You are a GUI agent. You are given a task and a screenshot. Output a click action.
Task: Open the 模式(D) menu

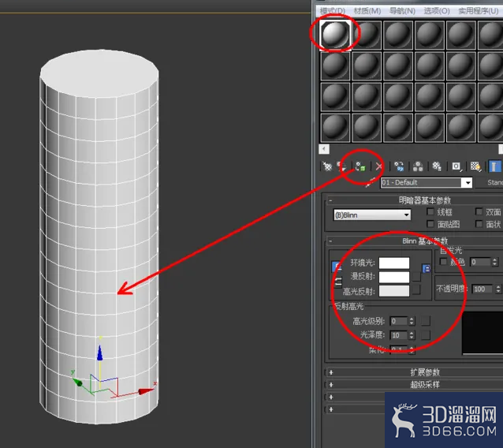[x=333, y=11]
